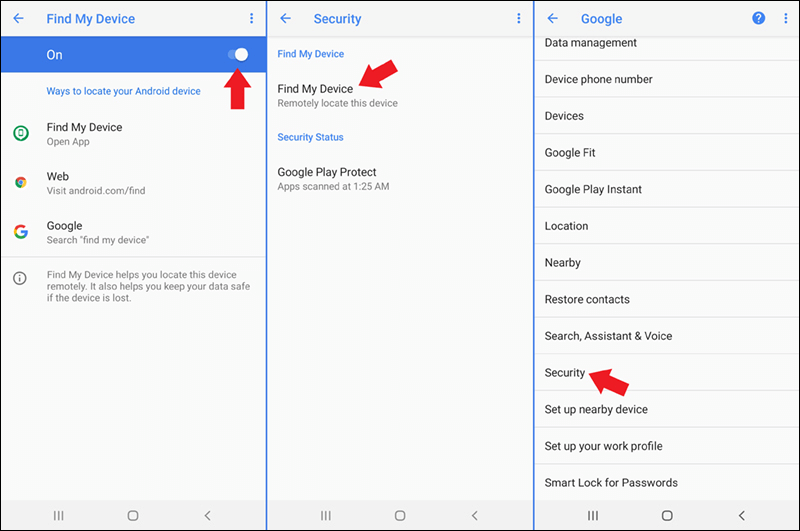Turn off the Find My Device On switch

238,55
